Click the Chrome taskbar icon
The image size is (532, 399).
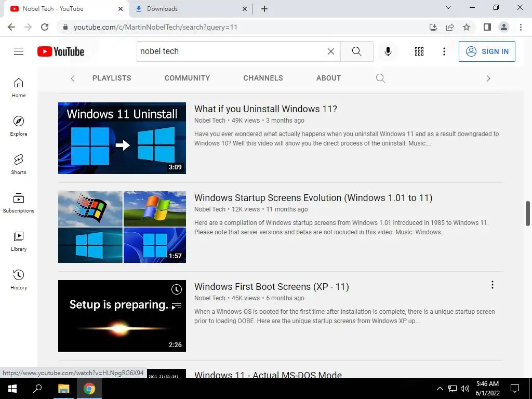click(89, 389)
